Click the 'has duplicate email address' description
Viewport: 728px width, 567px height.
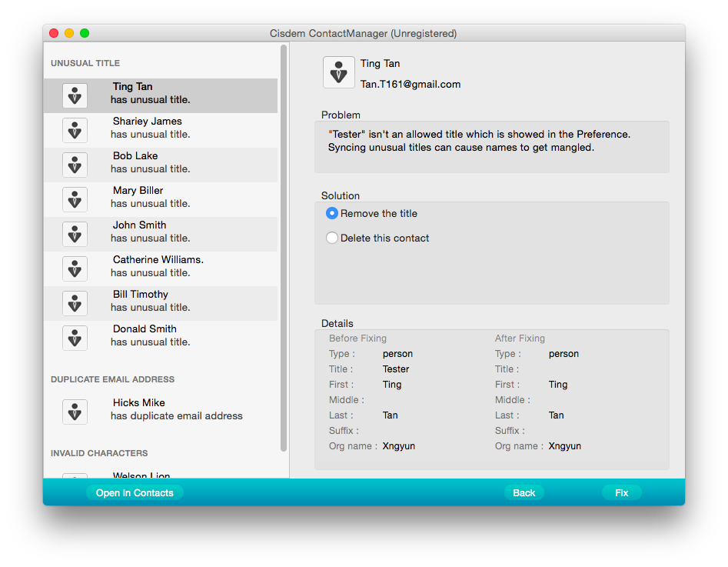tap(177, 416)
